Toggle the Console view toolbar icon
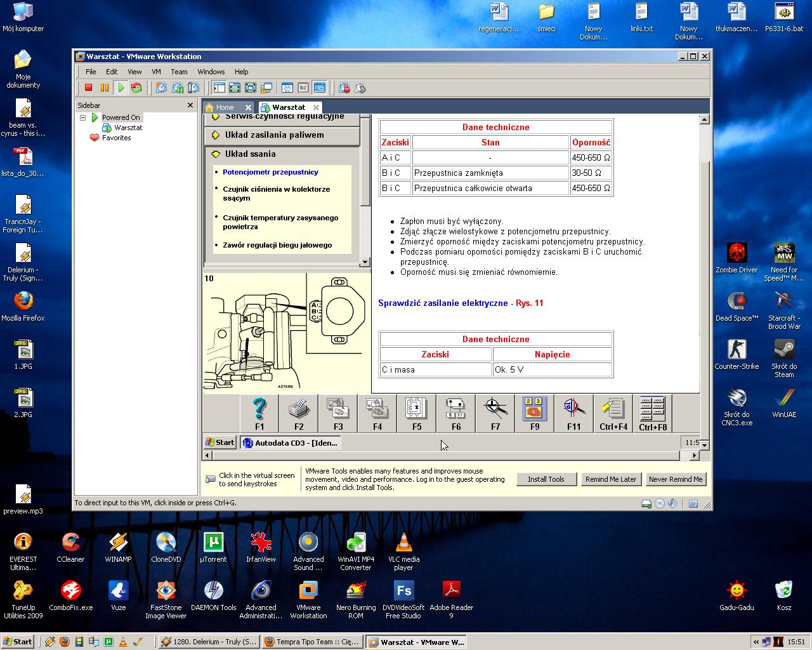Screen dimensions: 812x650 coord(319,88)
